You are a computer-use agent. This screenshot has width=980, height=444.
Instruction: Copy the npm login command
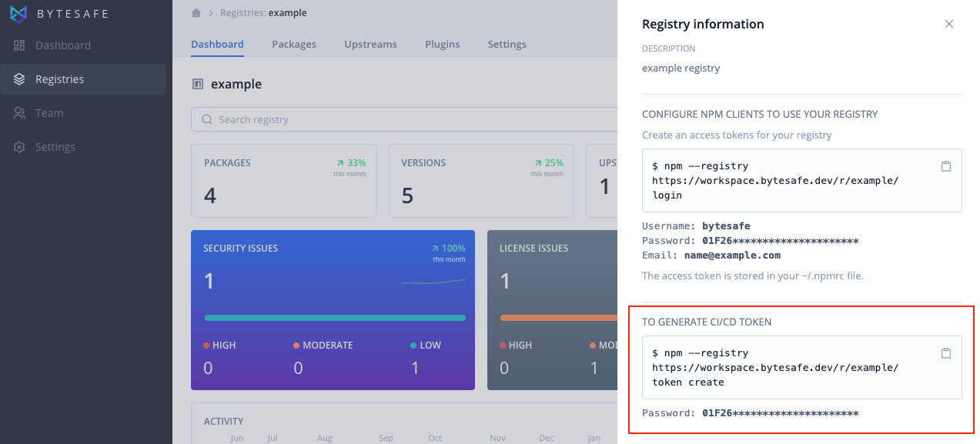[946, 166]
